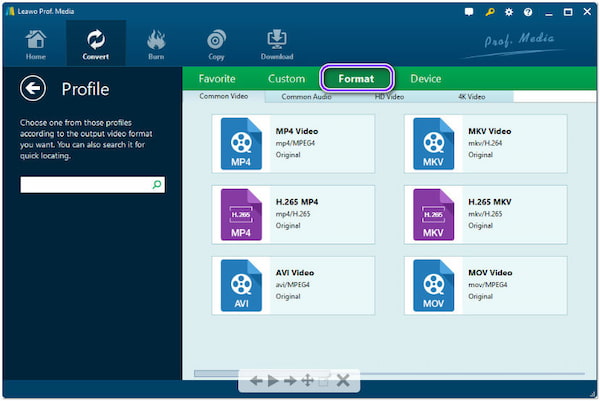Maximize the Leawo Prof. Media window
Image resolution: width=600 pixels, height=401 pixels.
568,12
